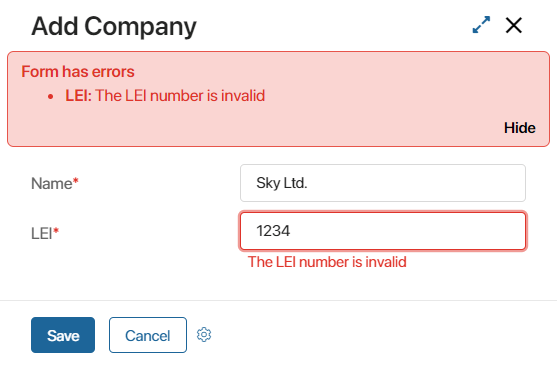Cancel adding the company
The height and width of the screenshot is (369, 557).
[x=148, y=335]
